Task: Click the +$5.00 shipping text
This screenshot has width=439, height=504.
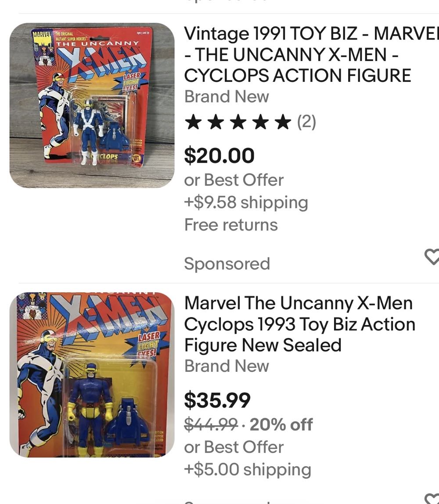Action: coord(248,469)
